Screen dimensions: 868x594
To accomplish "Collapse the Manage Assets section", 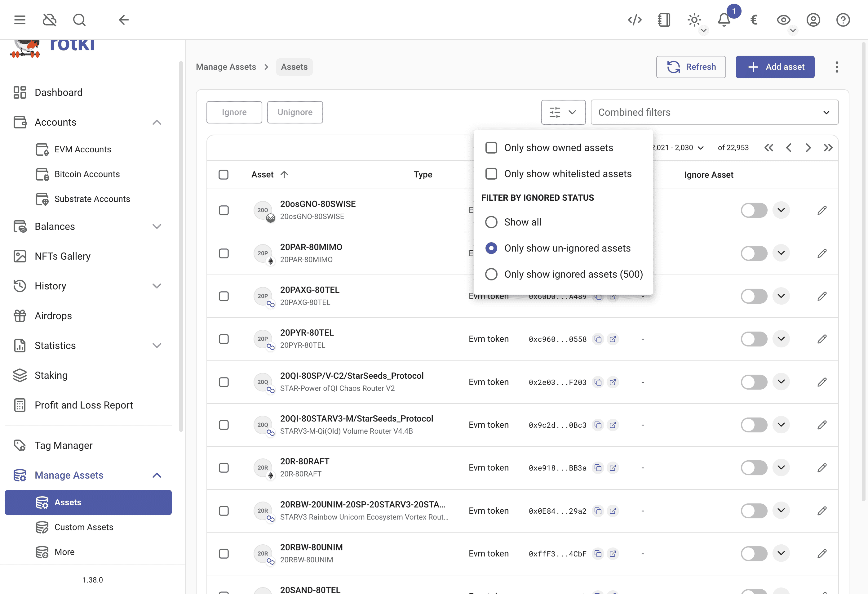I will pyautogui.click(x=157, y=475).
